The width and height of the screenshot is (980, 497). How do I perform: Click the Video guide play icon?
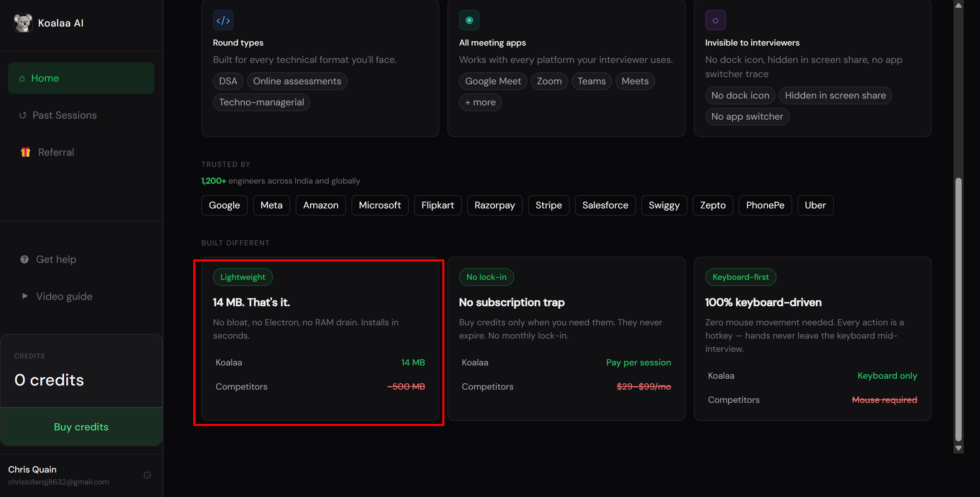[25, 296]
